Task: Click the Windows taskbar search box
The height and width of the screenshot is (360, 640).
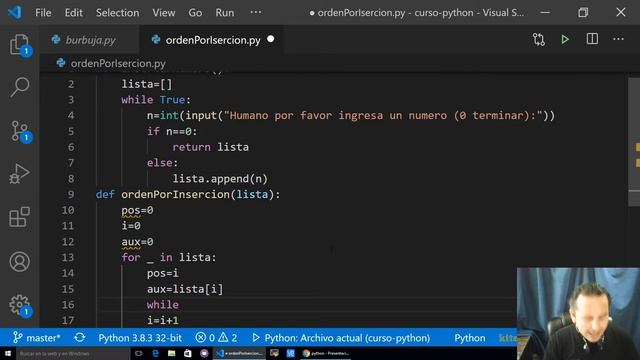Action: coord(73,353)
